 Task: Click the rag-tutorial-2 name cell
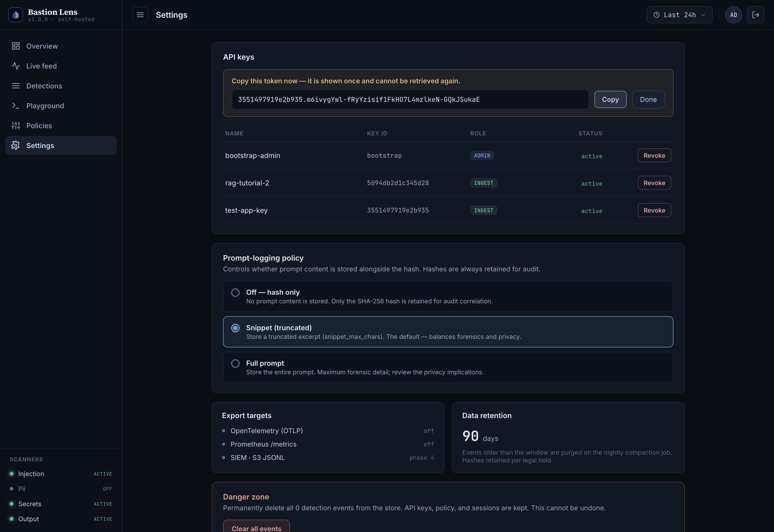[247, 183]
